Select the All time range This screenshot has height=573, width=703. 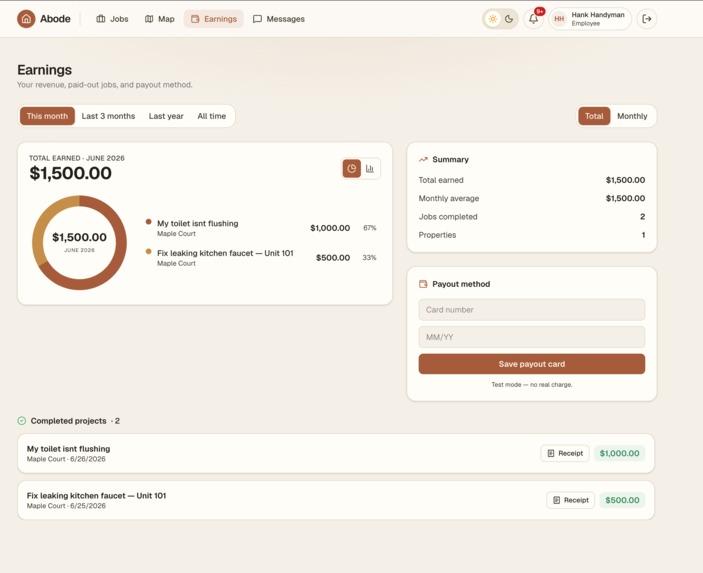212,116
